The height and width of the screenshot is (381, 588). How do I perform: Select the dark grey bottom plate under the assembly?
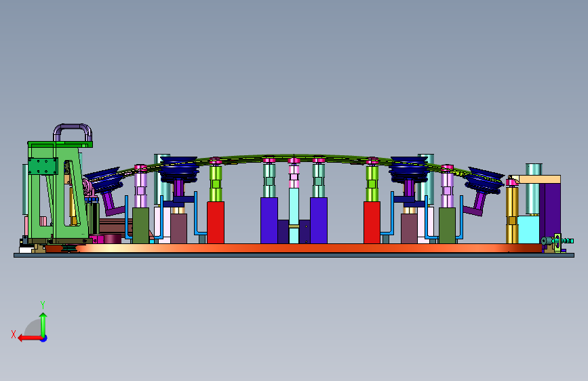pyautogui.click(x=294, y=256)
